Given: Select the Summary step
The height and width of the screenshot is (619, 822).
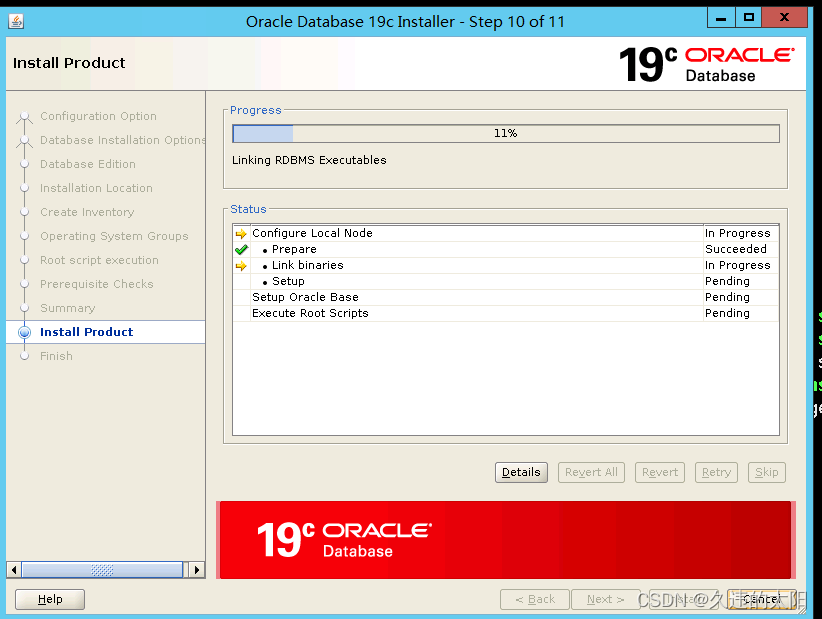Looking at the screenshot, I should point(68,308).
